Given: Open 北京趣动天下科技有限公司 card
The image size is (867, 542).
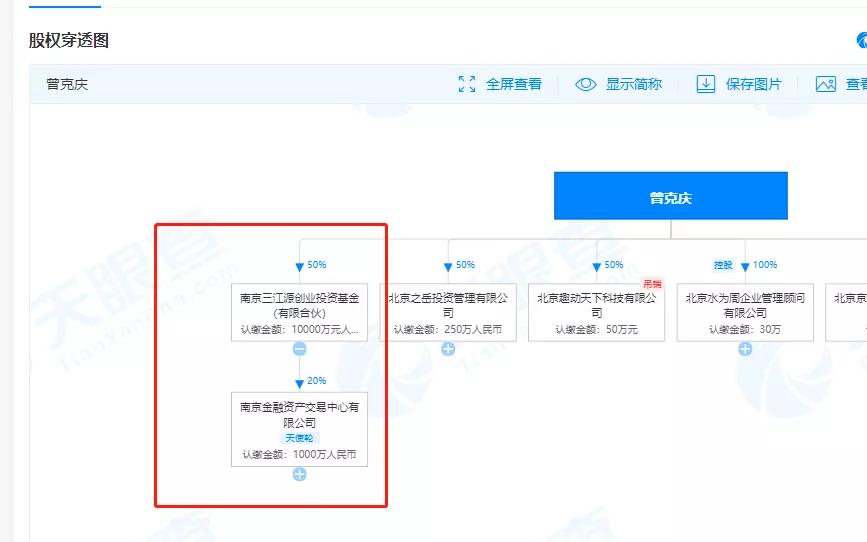Looking at the screenshot, I should pos(597,312).
